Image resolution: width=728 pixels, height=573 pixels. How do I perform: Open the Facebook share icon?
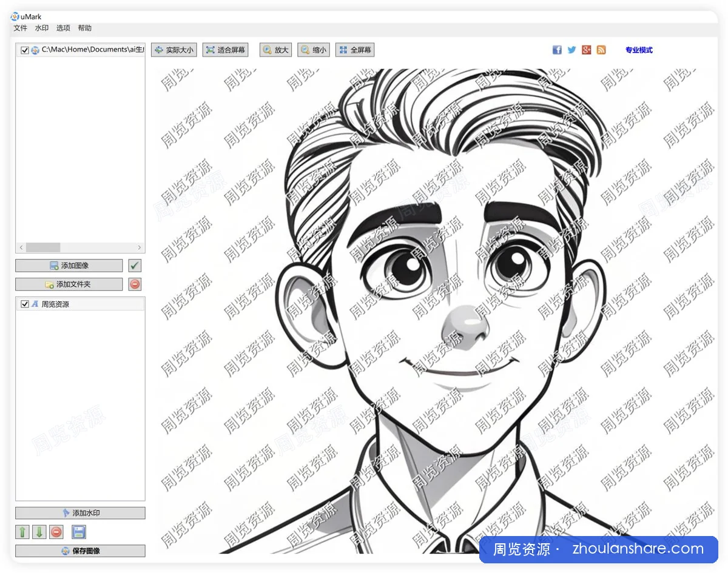(x=557, y=50)
